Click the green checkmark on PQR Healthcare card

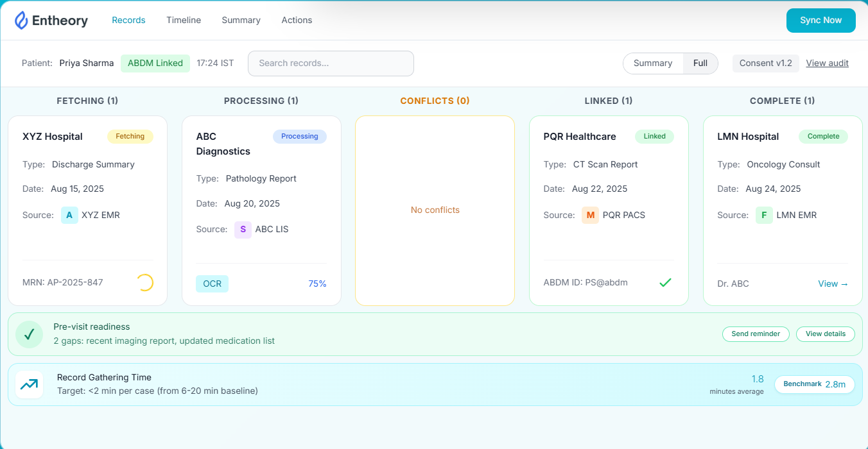665,282
